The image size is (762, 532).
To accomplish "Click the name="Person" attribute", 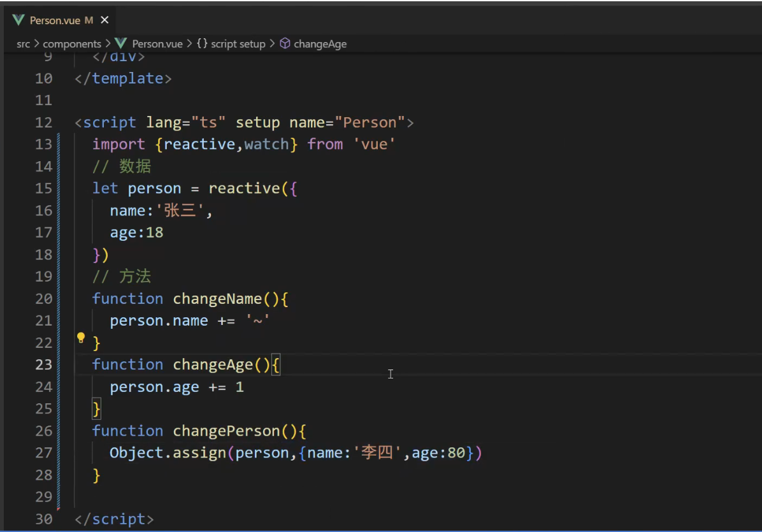I will click(347, 122).
